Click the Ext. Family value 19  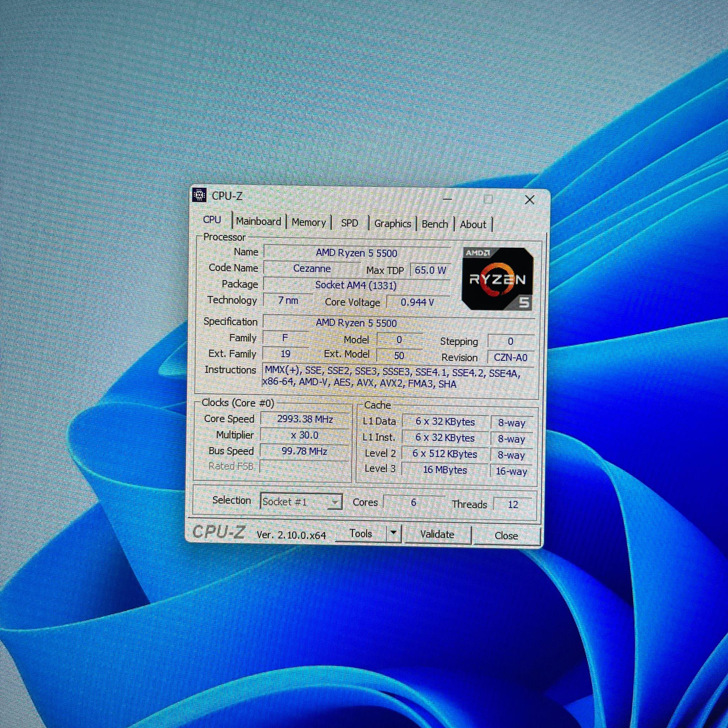(x=285, y=354)
